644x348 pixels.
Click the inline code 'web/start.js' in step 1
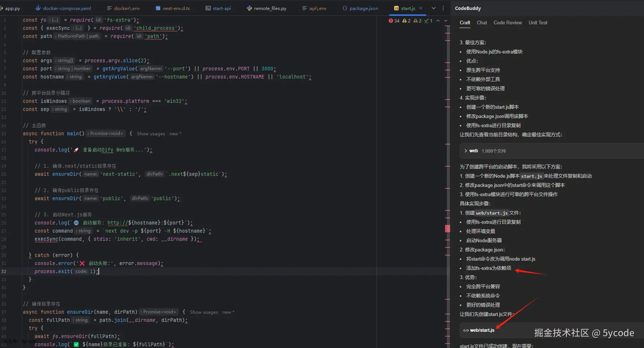pos(492,213)
